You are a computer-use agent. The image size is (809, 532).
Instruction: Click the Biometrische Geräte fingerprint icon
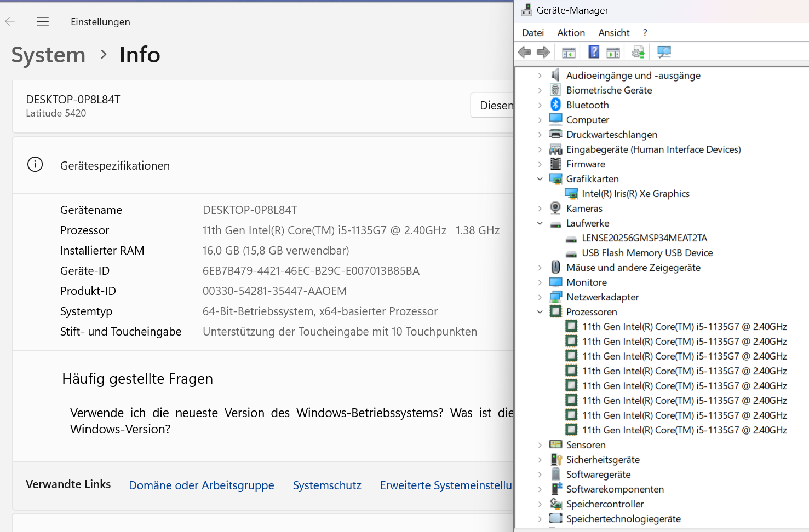[x=555, y=90]
